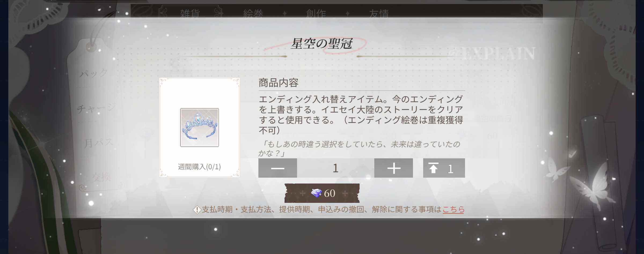Click the 星空の聖冠 dialog title

[322, 44]
